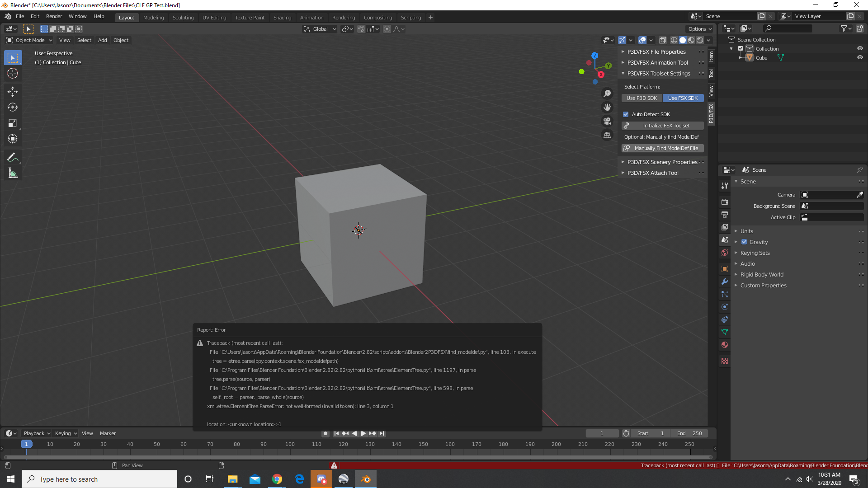Click the current frame number field

602,433
